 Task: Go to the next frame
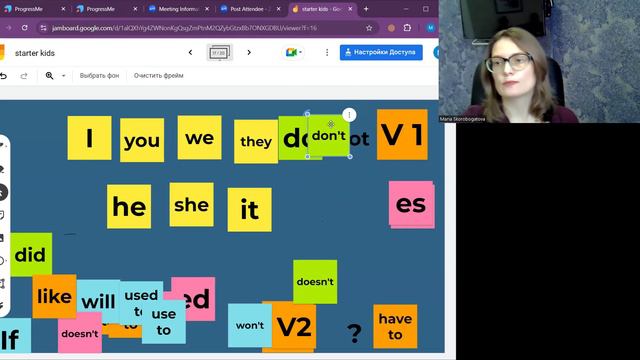pyautogui.click(x=249, y=52)
